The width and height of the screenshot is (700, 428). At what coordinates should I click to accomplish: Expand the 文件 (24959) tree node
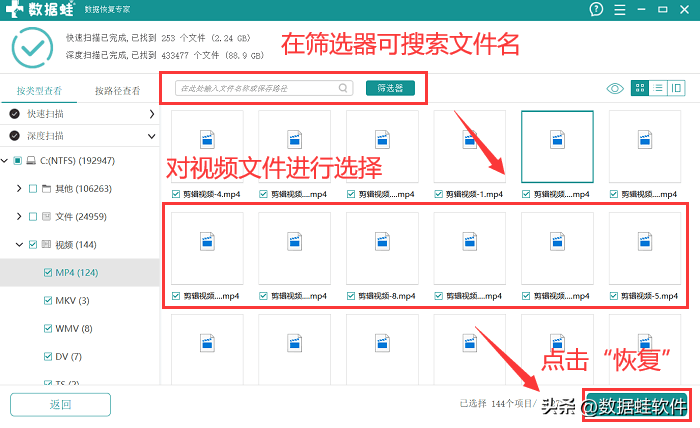pyautogui.click(x=19, y=216)
